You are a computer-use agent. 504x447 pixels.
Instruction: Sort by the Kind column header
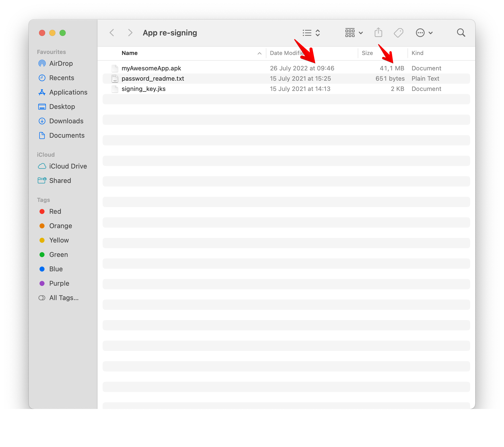pyautogui.click(x=418, y=53)
